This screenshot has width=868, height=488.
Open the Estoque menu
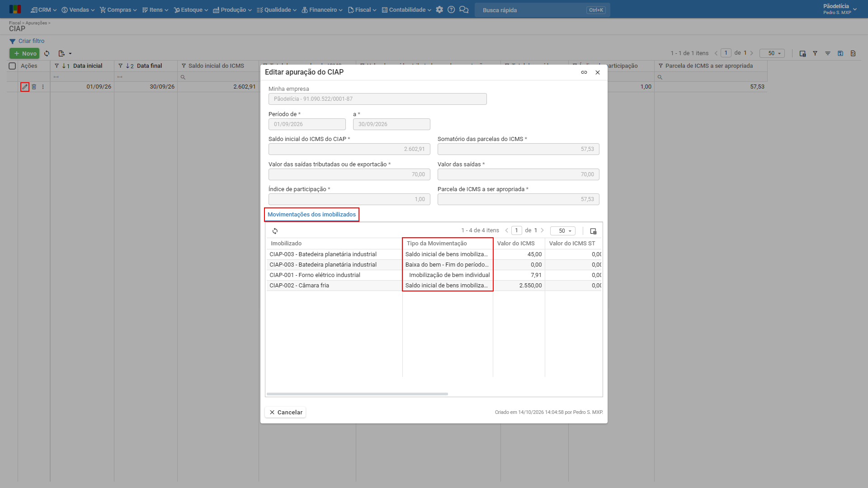click(191, 9)
